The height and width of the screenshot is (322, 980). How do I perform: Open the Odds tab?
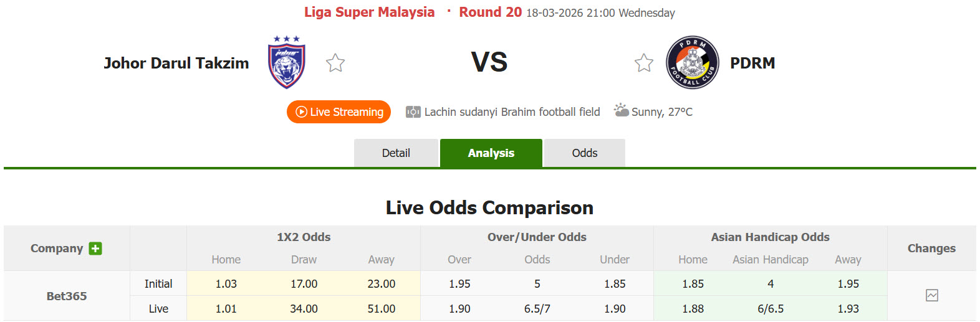pyautogui.click(x=585, y=153)
